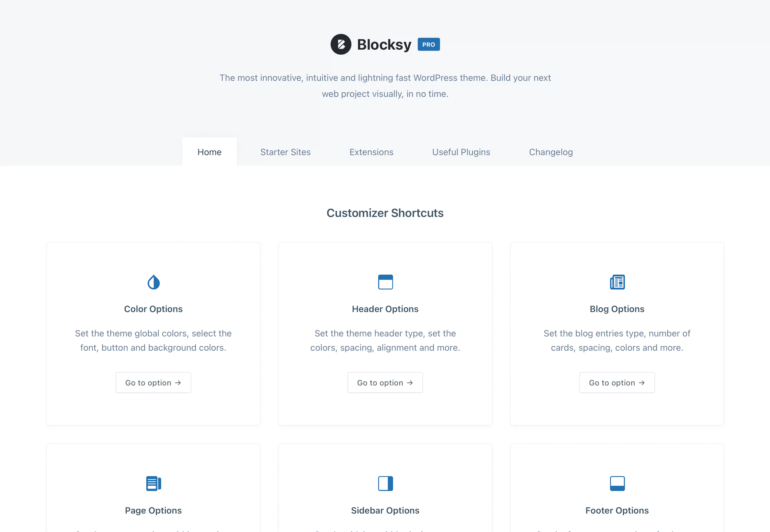Select the Page Options document icon
Screen dimensions: 770x532
click(x=153, y=484)
